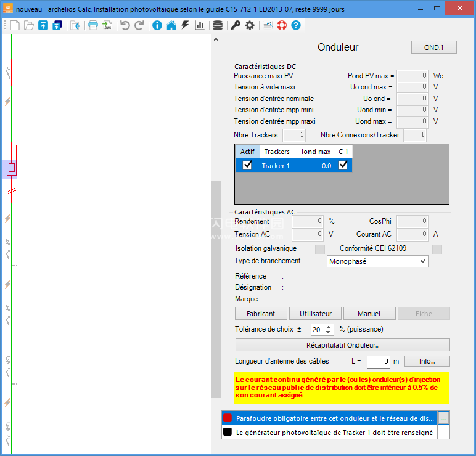This screenshot has width=476, height=456.
Task: Click the print icon in toolbar
Action: tap(92, 25)
